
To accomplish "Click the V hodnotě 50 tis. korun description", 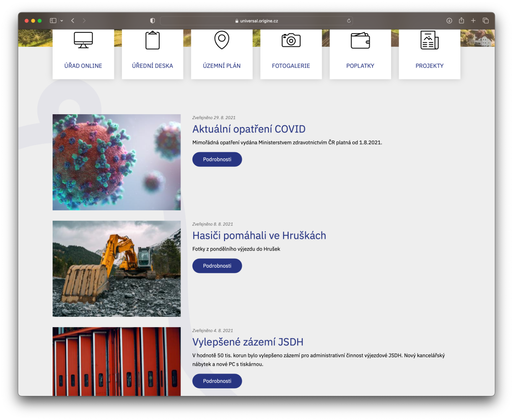I will [318, 360].
